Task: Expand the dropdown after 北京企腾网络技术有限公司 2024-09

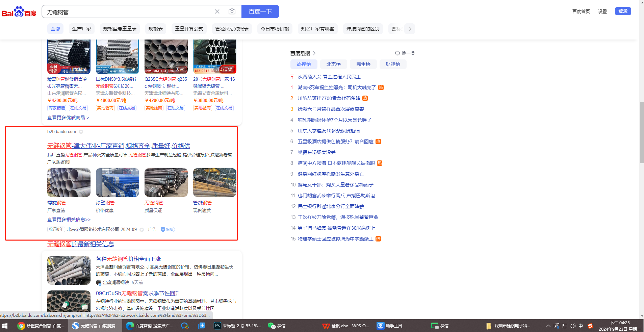Action: [x=142, y=230]
